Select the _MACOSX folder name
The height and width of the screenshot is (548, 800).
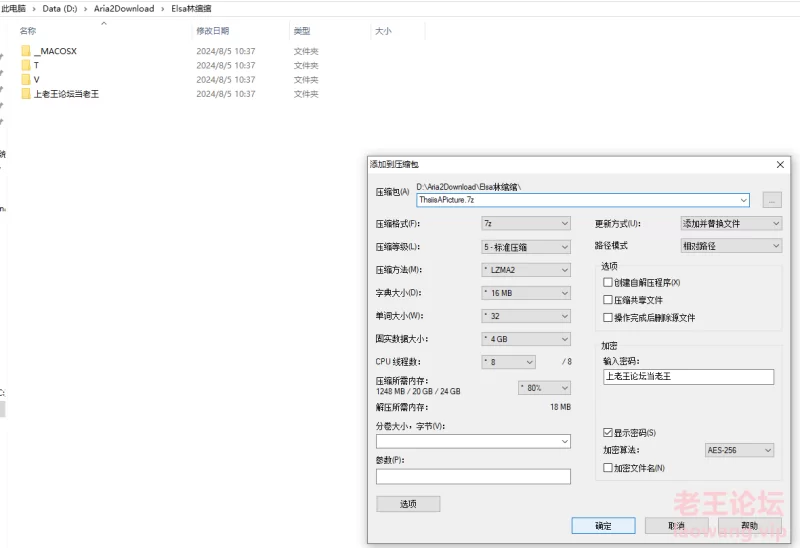click(x=56, y=51)
